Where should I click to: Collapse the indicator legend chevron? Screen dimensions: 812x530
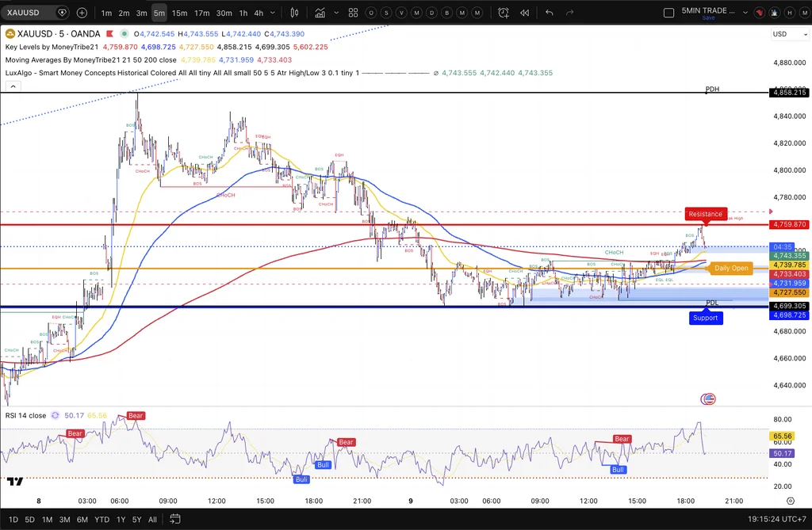(x=13, y=86)
